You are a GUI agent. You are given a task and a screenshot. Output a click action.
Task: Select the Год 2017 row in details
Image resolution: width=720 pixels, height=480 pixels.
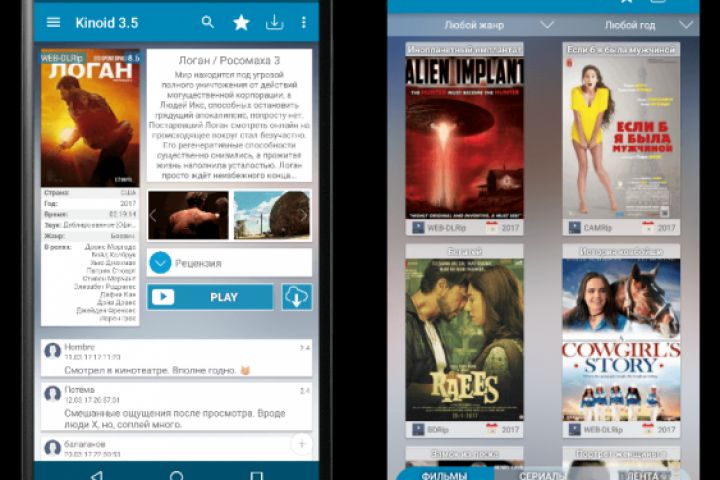click(x=90, y=203)
